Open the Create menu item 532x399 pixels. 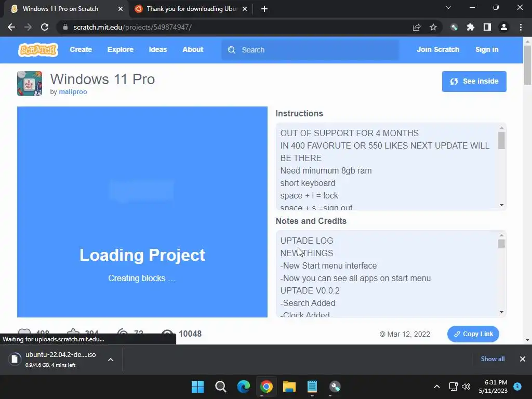pos(81,49)
